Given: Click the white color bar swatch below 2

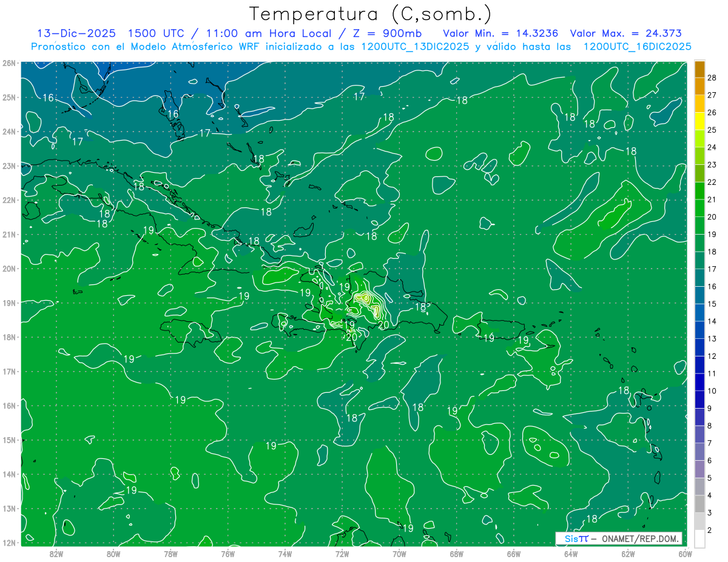Looking at the screenshot, I should click(699, 538).
